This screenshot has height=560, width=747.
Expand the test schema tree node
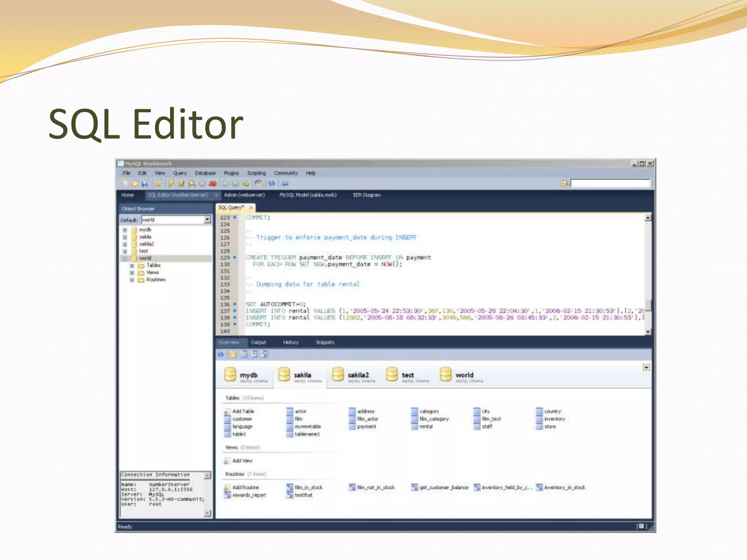coord(125,251)
